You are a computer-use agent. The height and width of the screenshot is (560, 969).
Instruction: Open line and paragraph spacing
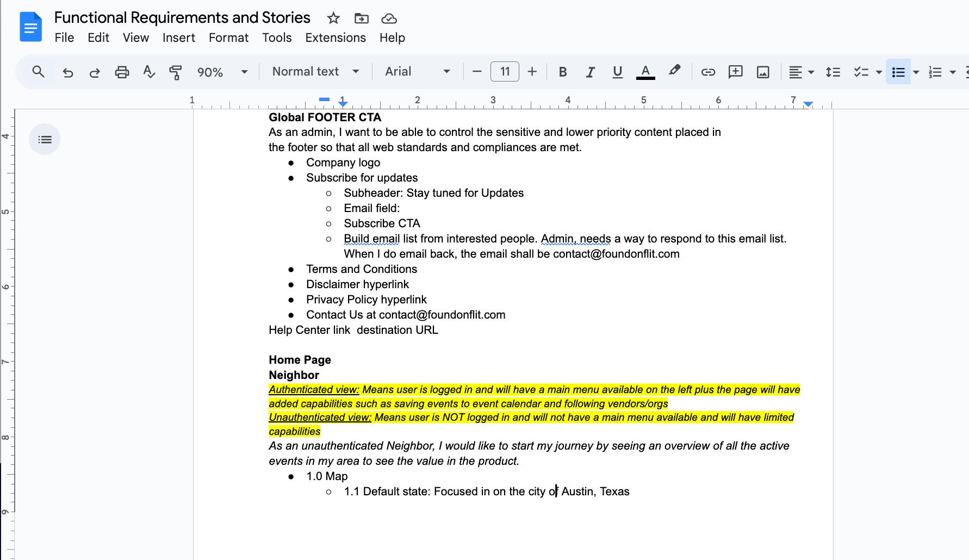pyautogui.click(x=833, y=72)
